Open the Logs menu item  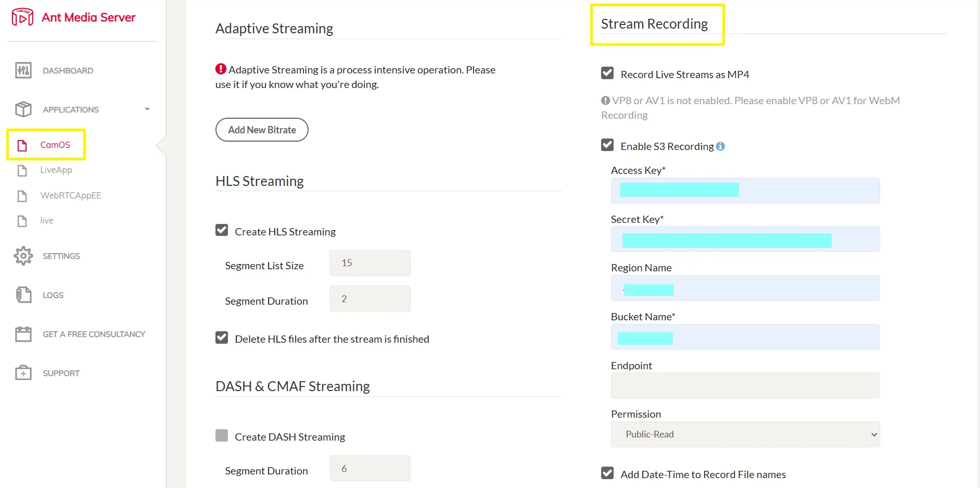point(53,295)
